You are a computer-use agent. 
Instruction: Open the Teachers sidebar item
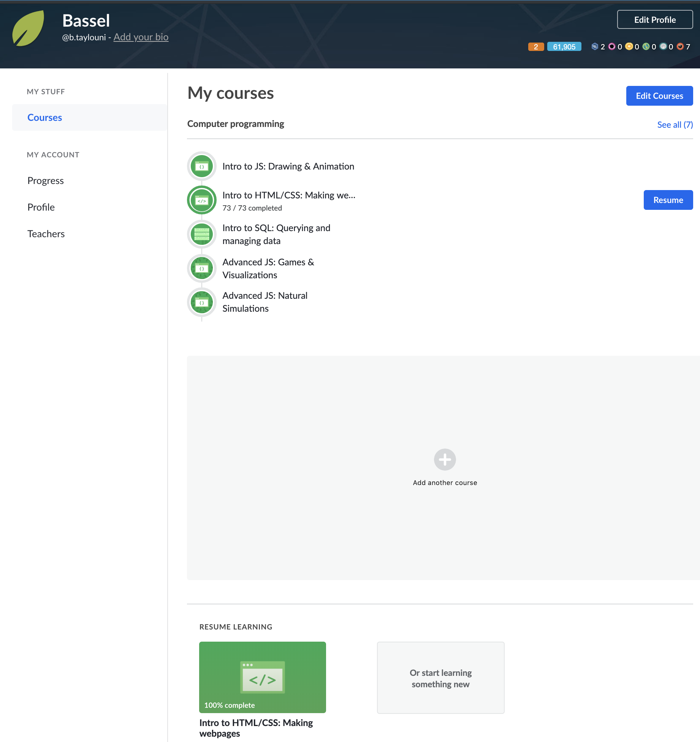coord(46,234)
